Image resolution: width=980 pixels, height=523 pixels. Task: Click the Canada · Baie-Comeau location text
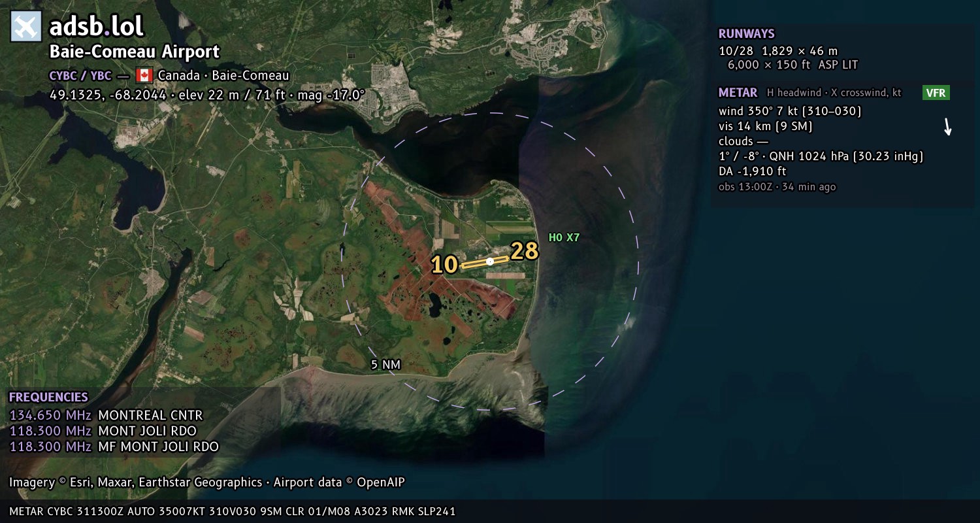223,75
